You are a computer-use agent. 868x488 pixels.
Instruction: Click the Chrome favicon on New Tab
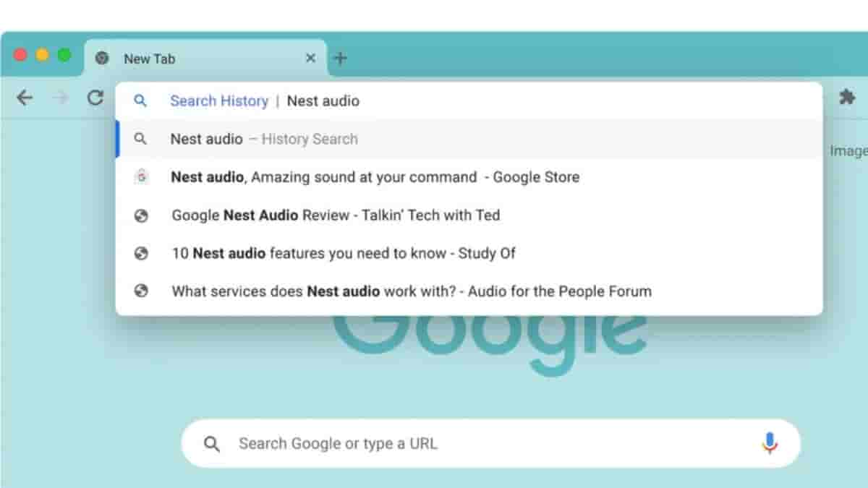tap(103, 59)
